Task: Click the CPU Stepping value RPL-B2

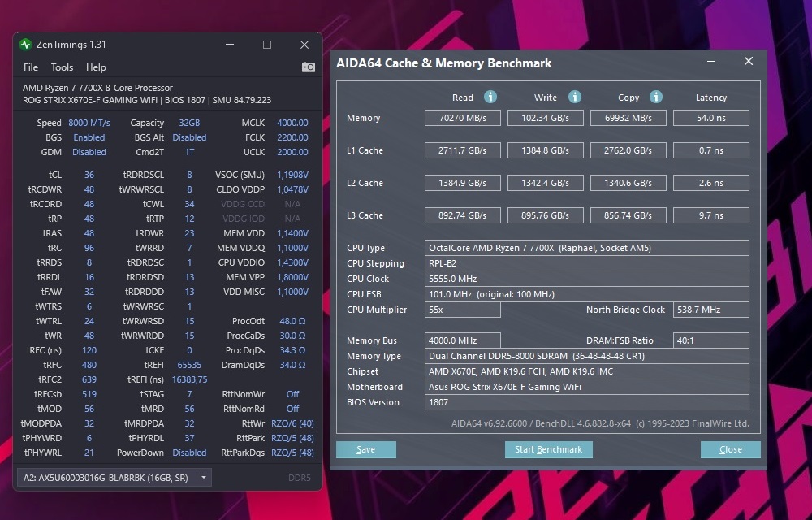Action: click(587, 263)
